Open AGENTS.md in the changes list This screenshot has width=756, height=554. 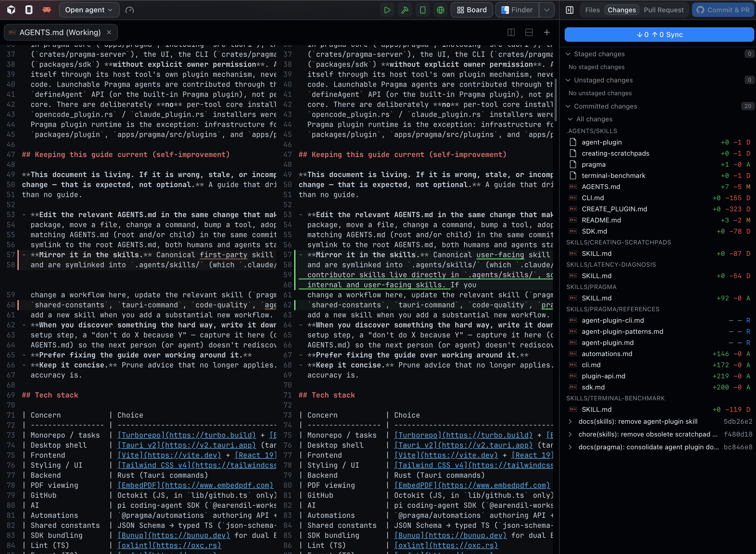point(659,187)
